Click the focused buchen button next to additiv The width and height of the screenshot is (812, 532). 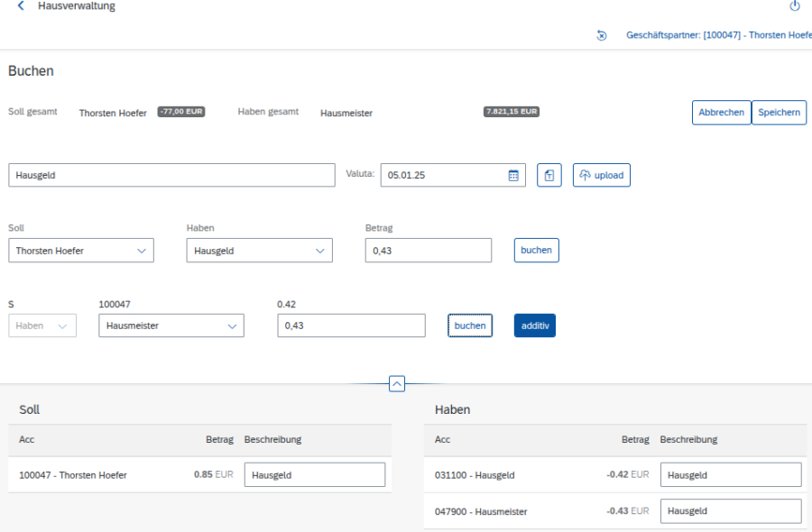pos(470,326)
